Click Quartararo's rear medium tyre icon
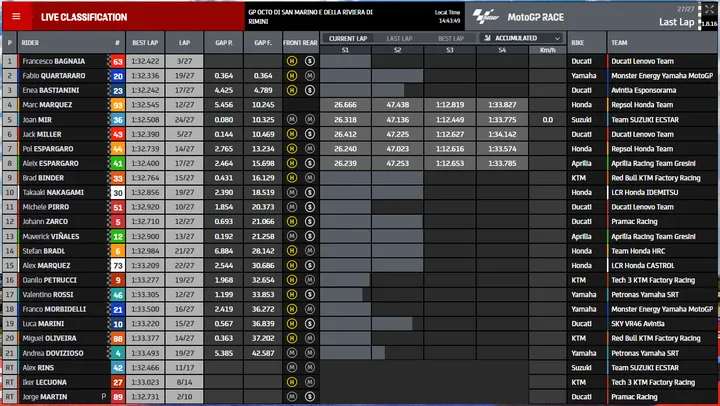 (310, 76)
